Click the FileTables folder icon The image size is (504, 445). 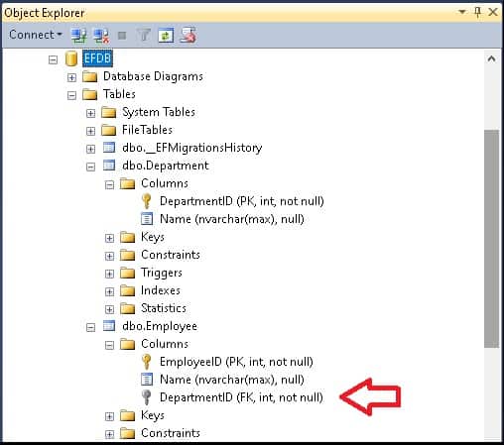[109, 130]
